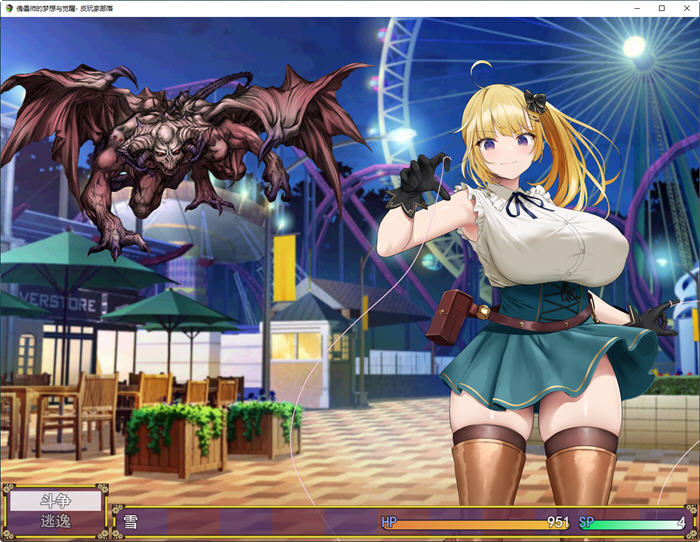Viewport: 700px width, 542px height.
Task: Click the HP value 951
Action: (558, 522)
